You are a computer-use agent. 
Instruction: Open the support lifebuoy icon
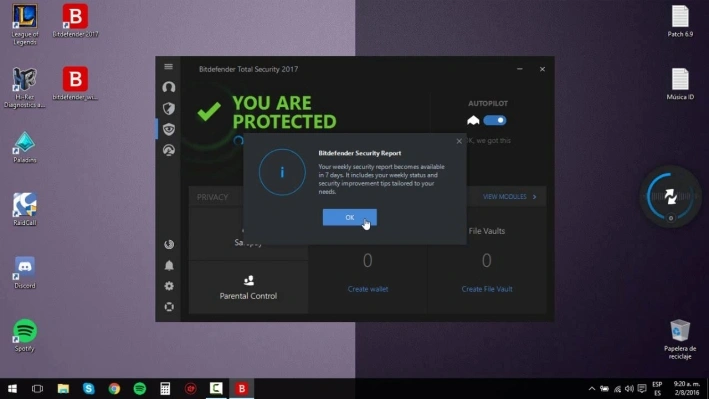169,307
